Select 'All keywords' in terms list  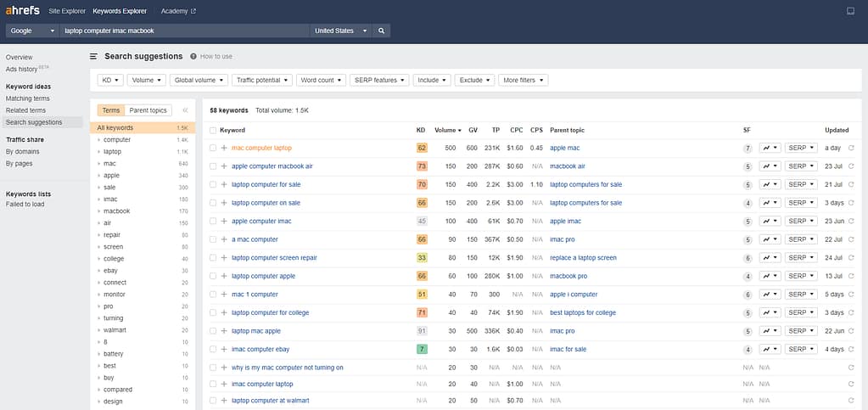pyautogui.click(x=143, y=128)
